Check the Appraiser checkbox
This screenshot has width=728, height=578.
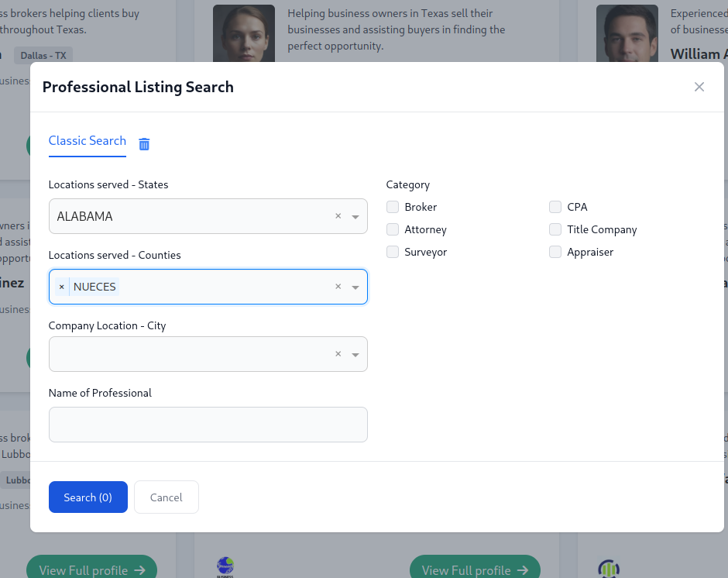[555, 252]
